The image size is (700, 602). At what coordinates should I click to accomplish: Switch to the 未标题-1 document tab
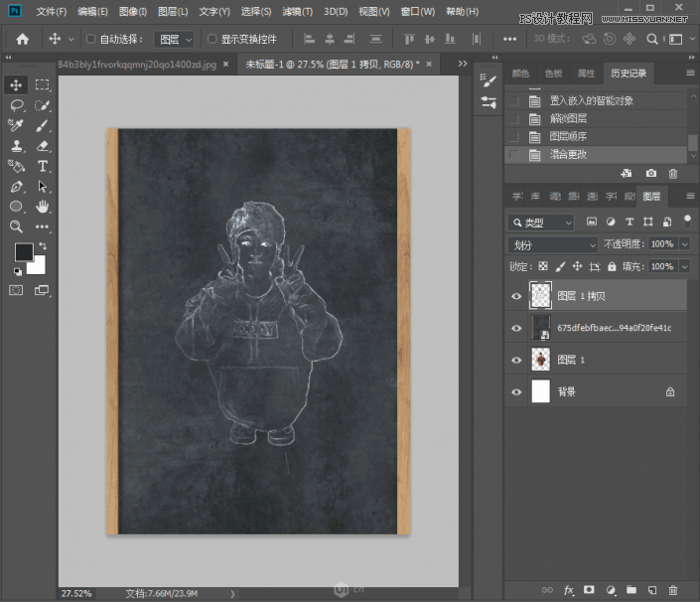(x=339, y=65)
